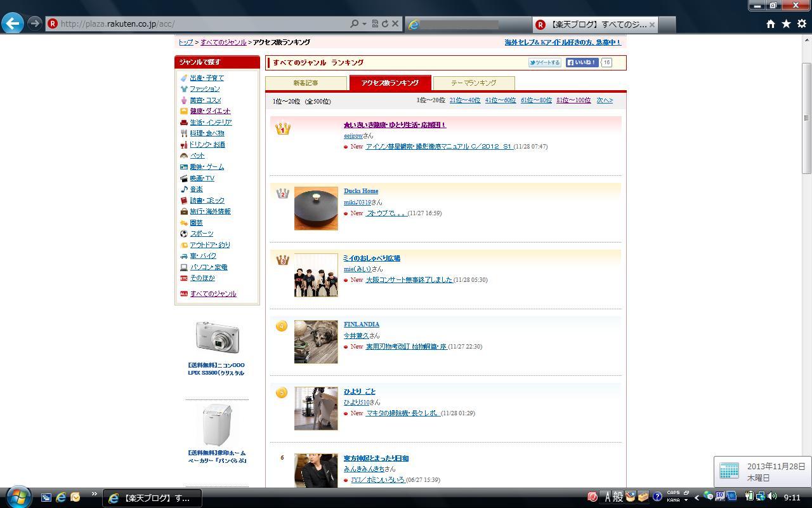Image resolution: width=812 pixels, height=508 pixels.
Task: Mute sound via the volume speaker icon
Action: click(x=772, y=497)
